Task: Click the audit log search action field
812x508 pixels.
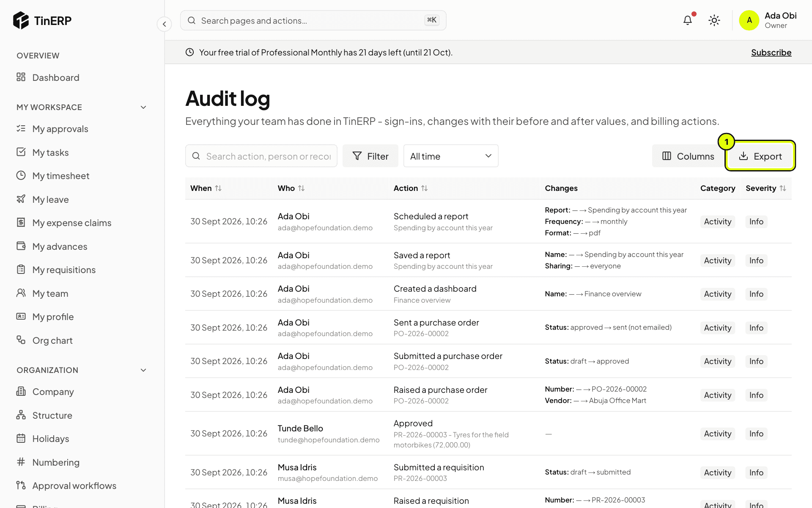Action: [x=261, y=156]
